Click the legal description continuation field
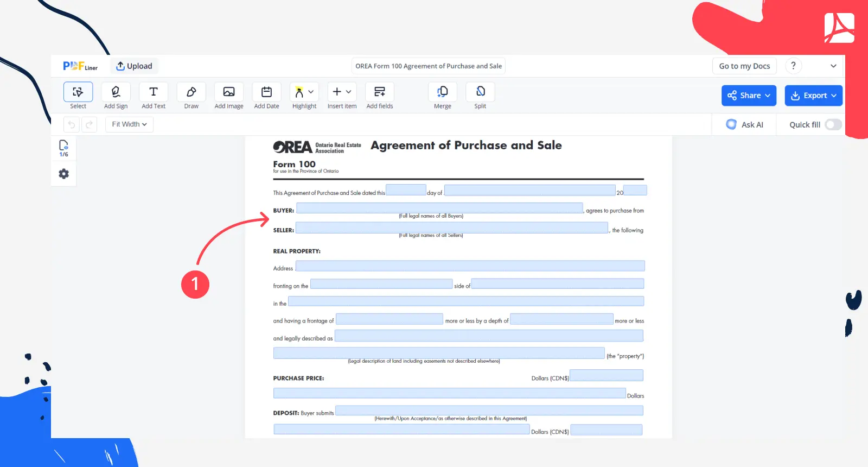Viewport: 868px width, 467px height. 439,353
